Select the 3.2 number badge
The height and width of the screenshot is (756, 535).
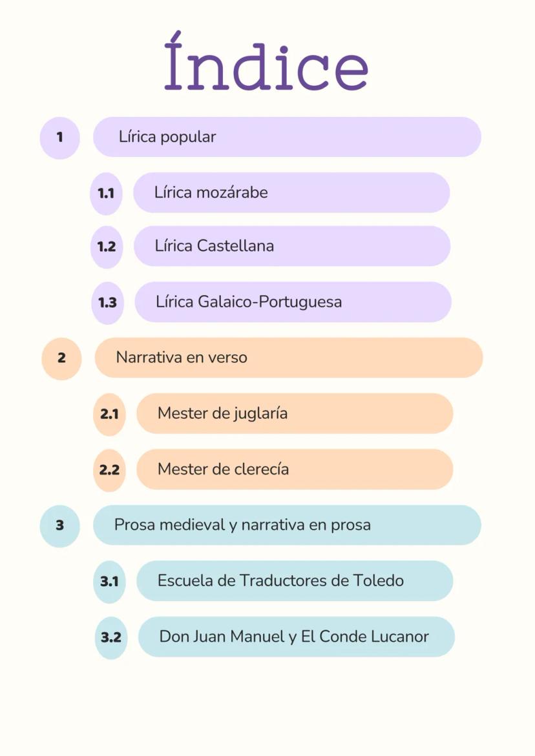coord(111,638)
